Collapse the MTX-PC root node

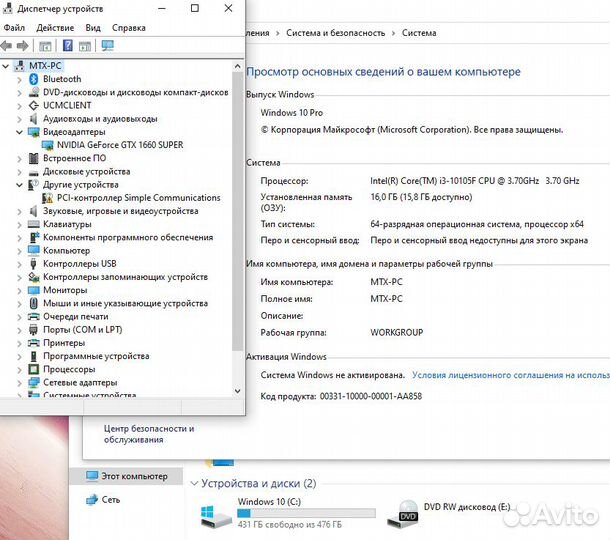6,66
